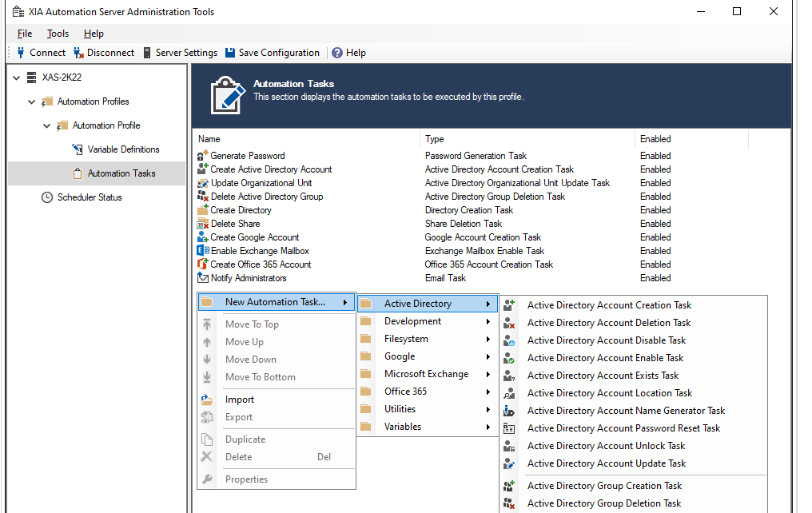Choose Active Directory Account Name Generator Task

[626, 411]
